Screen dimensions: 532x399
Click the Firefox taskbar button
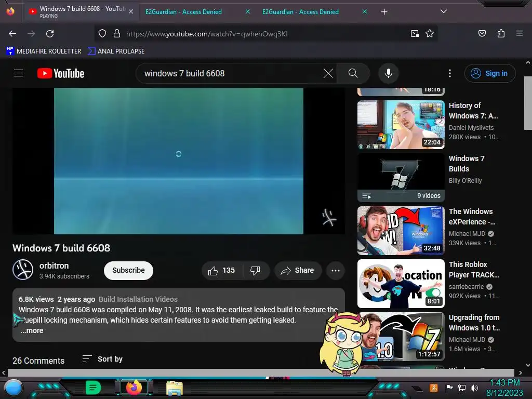(134, 388)
